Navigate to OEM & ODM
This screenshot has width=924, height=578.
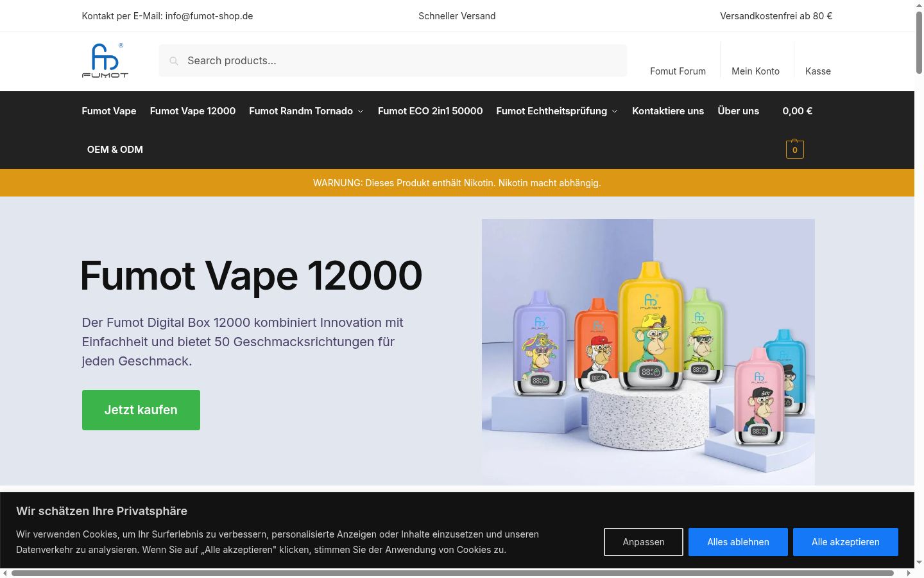click(115, 149)
